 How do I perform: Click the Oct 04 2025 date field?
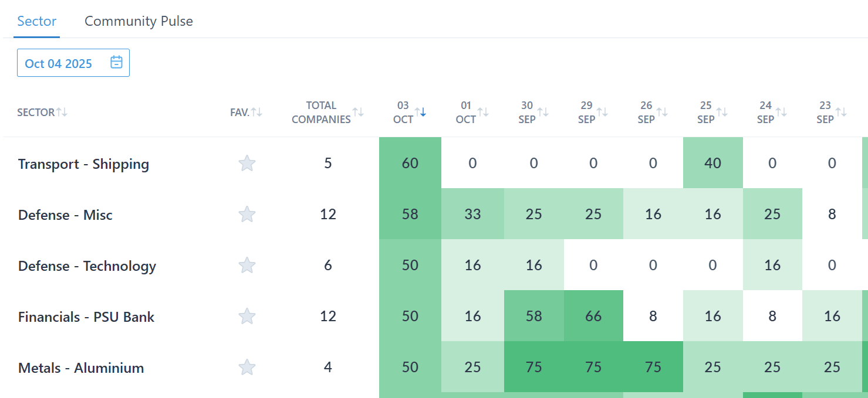pyautogui.click(x=59, y=63)
